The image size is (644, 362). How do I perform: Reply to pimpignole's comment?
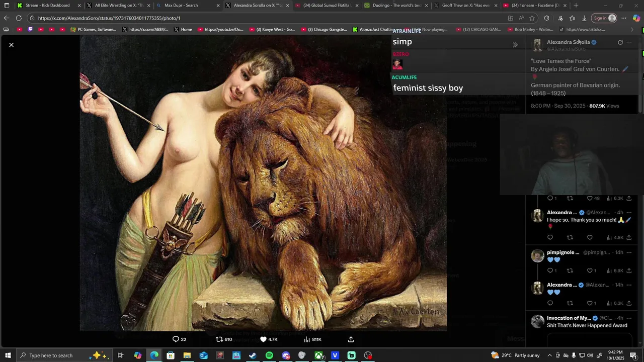click(552, 270)
